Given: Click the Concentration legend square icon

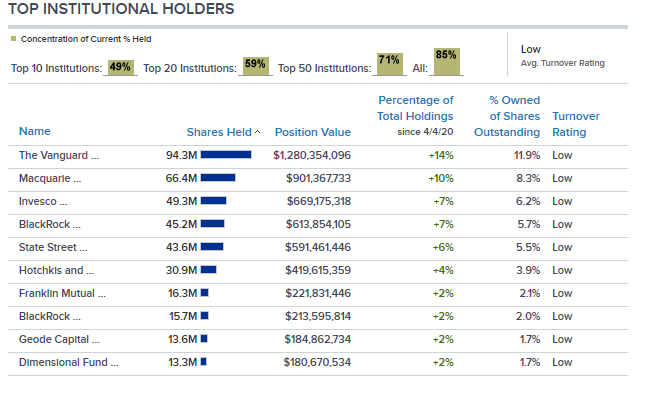Looking at the screenshot, I should pyautogui.click(x=13, y=39).
